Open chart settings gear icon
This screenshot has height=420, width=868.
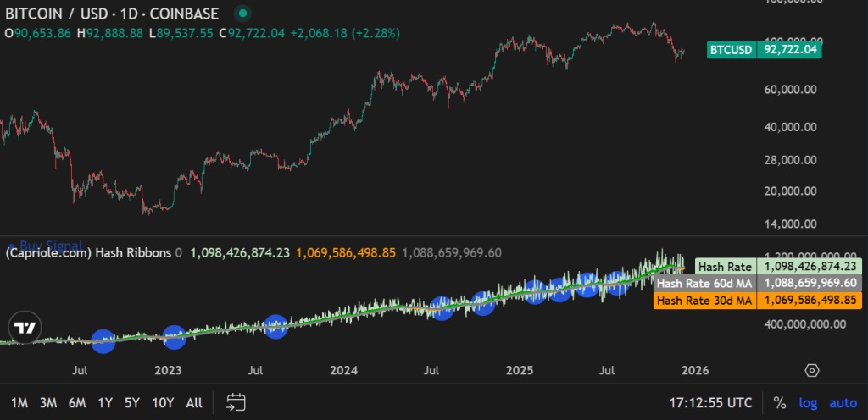pyautogui.click(x=812, y=371)
